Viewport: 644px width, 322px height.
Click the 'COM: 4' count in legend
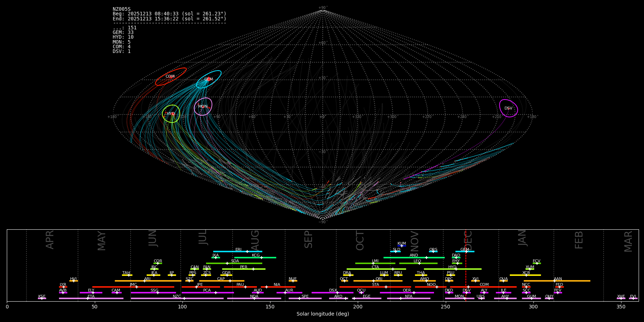[122, 47]
